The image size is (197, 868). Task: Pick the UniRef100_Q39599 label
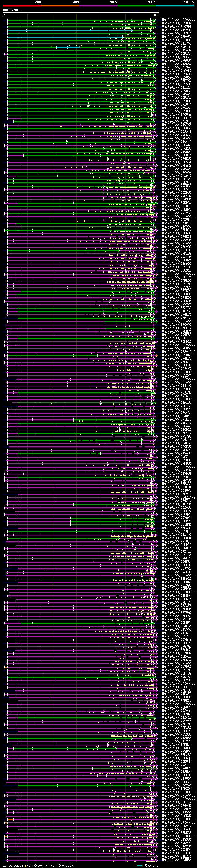click(177, 84)
